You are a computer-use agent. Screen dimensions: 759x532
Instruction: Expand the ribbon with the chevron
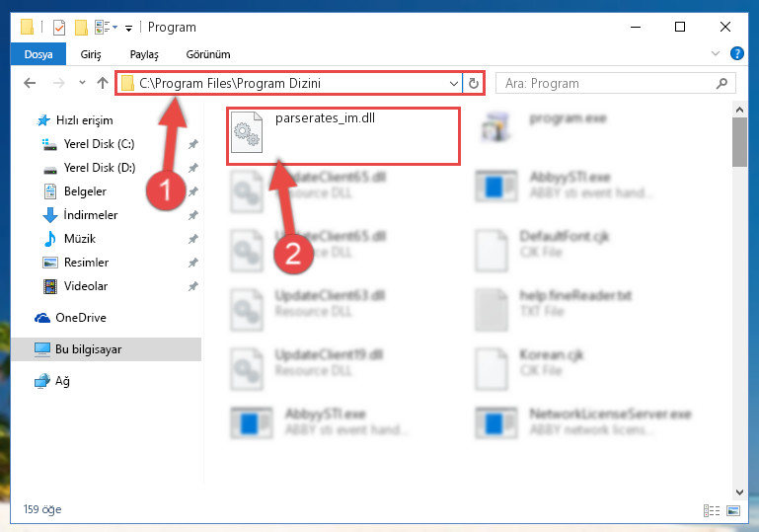tap(716, 53)
